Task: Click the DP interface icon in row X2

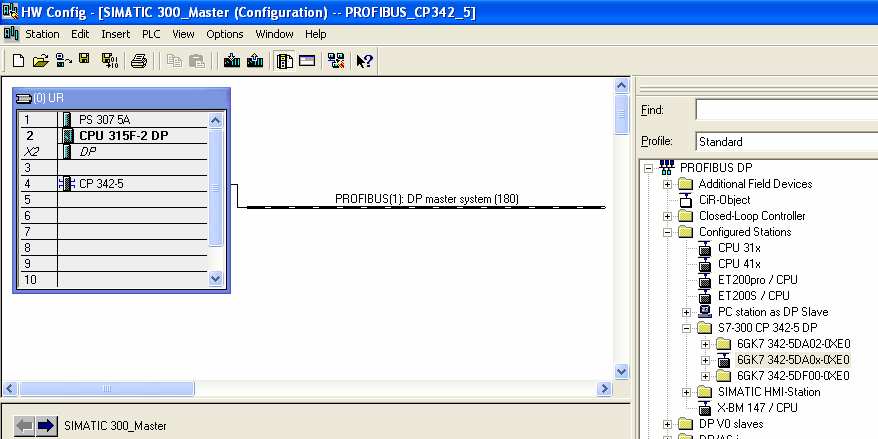Action: click(x=67, y=152)
